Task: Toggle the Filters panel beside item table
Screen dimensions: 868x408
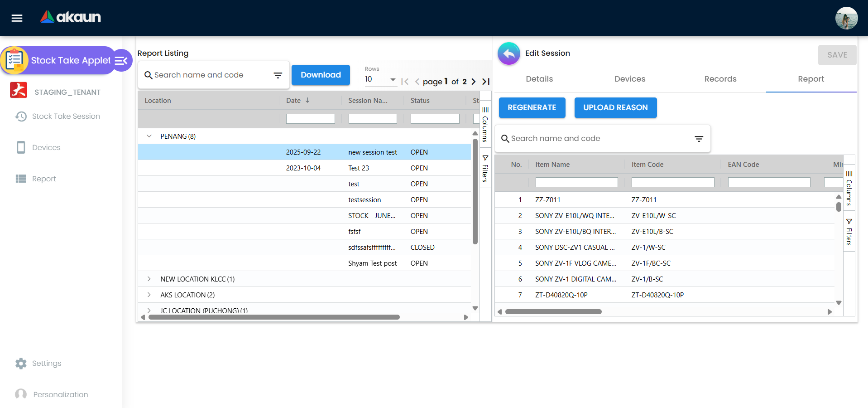Action: click(x=849, y=231)
